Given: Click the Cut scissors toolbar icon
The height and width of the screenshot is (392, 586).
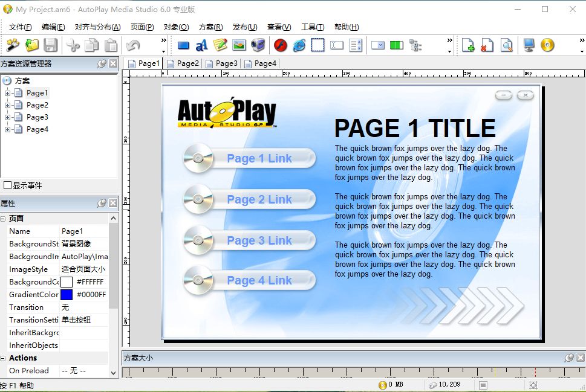Looking at the screenshot, I should (x=73, y=45).
